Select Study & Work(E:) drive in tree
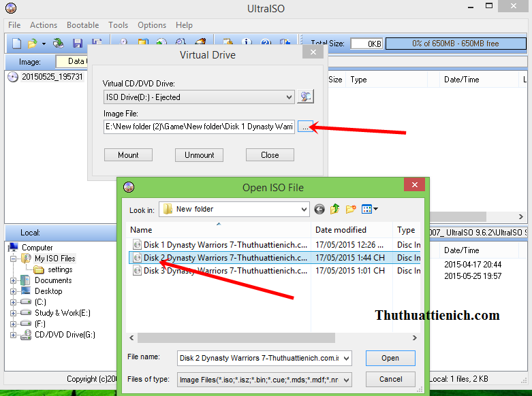 coord(63,313)
